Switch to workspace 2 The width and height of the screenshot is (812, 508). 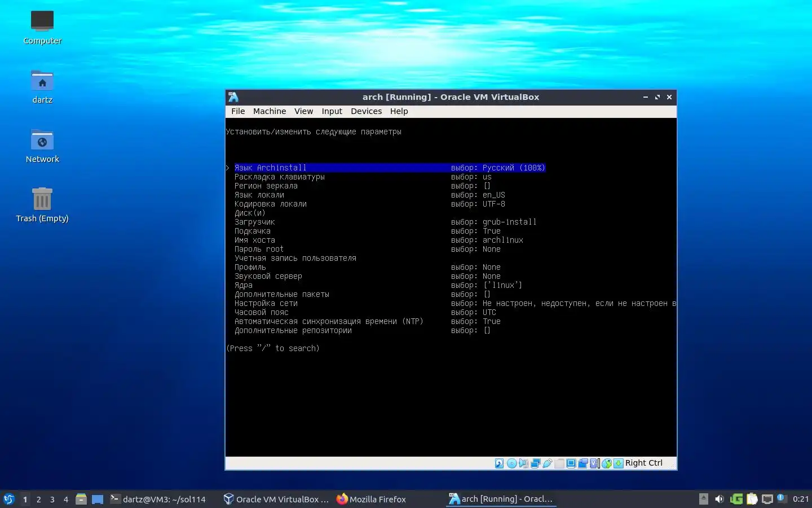coord(38,499)
